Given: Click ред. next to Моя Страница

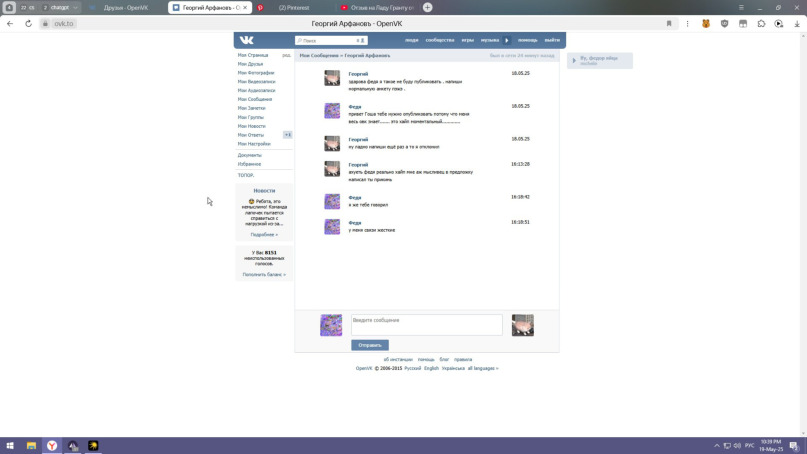Looking at the screenshot, I should point(287,55).
